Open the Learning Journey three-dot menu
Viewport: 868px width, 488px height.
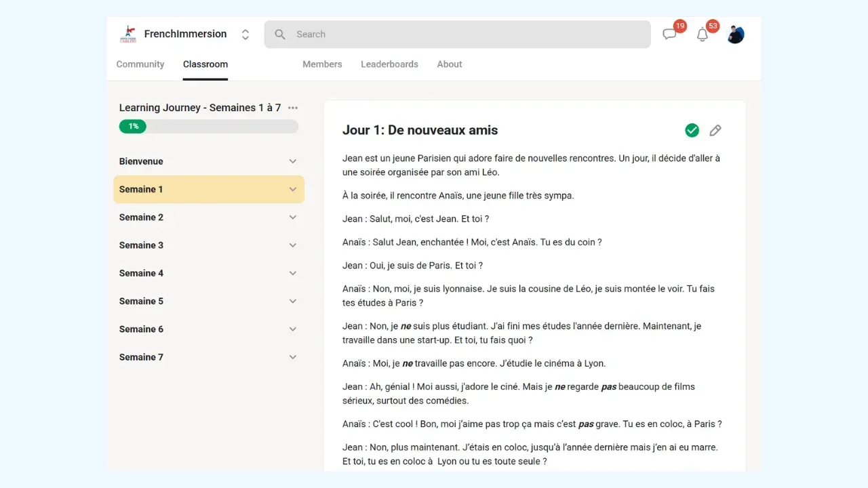click(293, 108)
